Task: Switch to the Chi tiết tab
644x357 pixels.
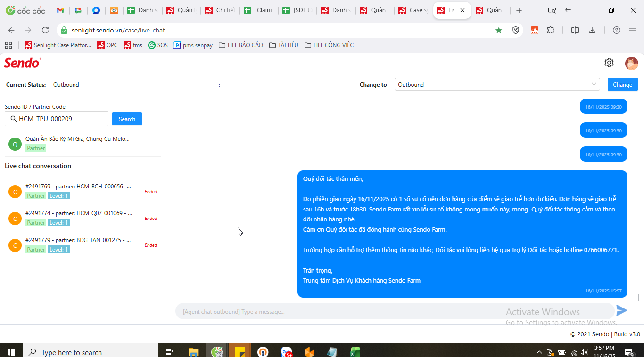Action: point(220,10)
